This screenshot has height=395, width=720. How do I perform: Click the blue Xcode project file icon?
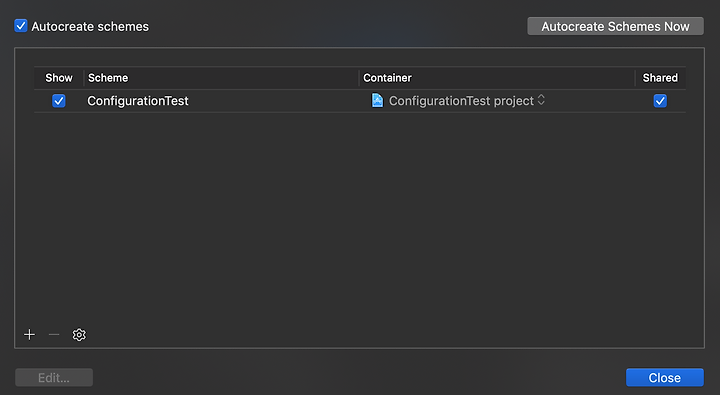coord(377,101)
